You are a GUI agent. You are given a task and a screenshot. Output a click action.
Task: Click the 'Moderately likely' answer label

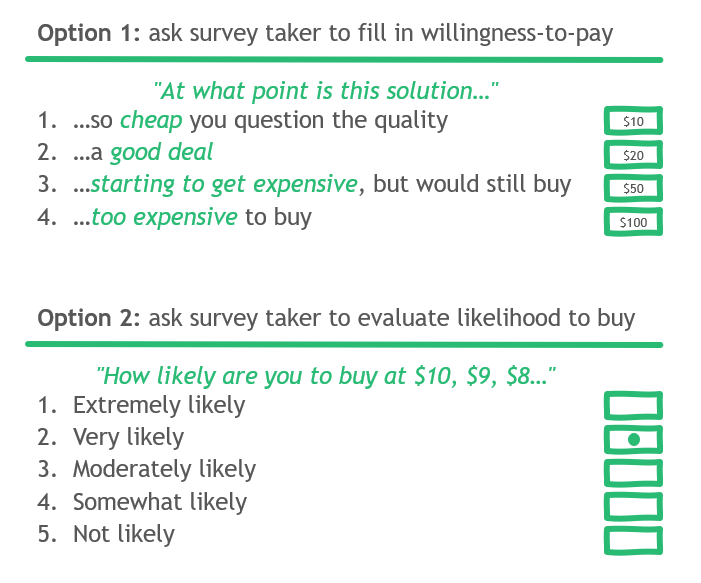click(164, 469)
